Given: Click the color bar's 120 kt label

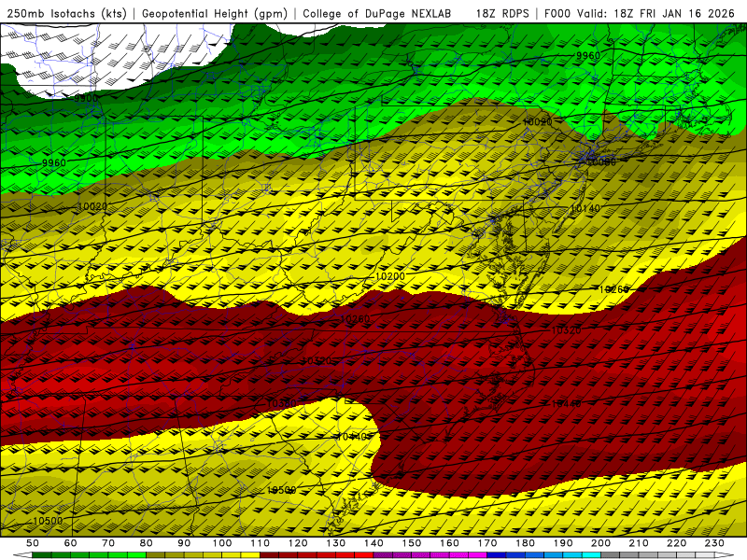Looking at the screenshot, I should pos(298,543).
